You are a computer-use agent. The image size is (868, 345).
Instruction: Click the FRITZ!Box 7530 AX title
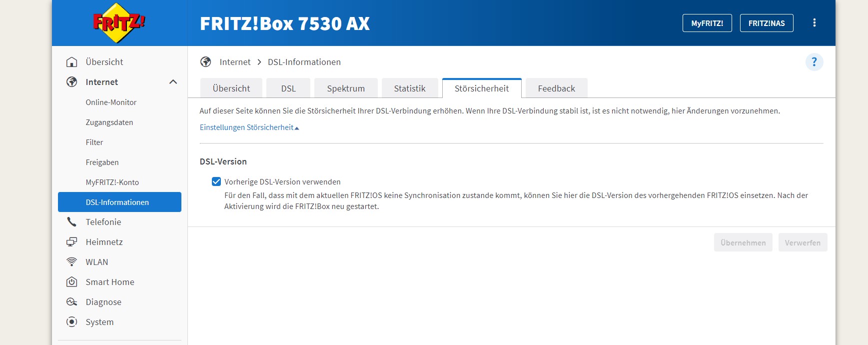(285, 23)
